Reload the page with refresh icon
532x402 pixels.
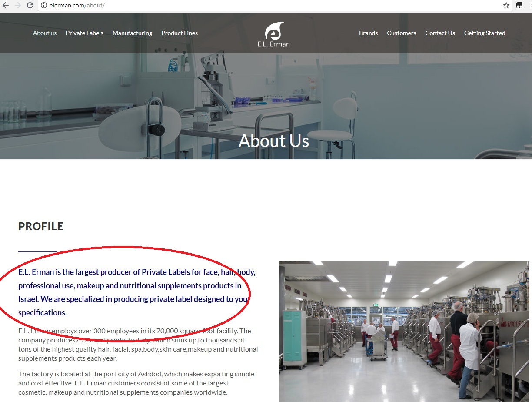tap(30, 5)
